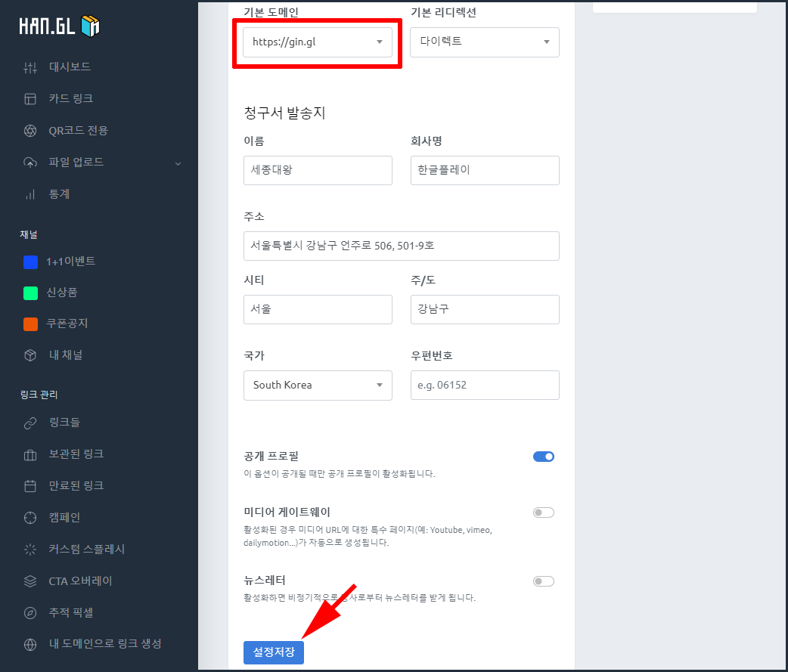Click the 링크들 chain link icon
Image resolution: width=788 pixels, height=672 pixels.
[x=30, y=423]
